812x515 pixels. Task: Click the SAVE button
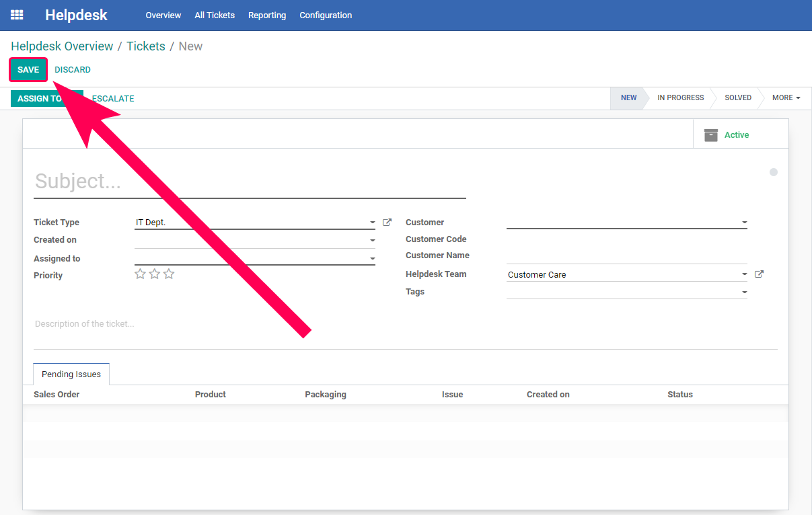[x=28, y=70]
